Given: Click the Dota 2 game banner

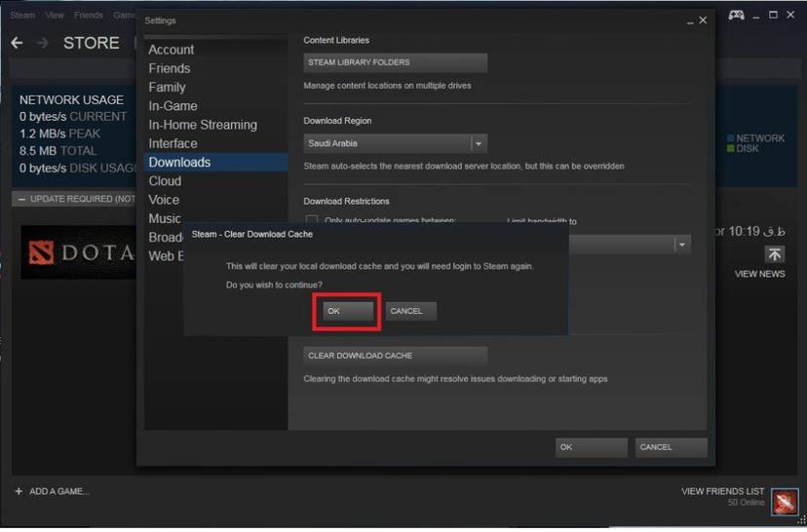Looking at the screenshot, I should pos(78,253).
